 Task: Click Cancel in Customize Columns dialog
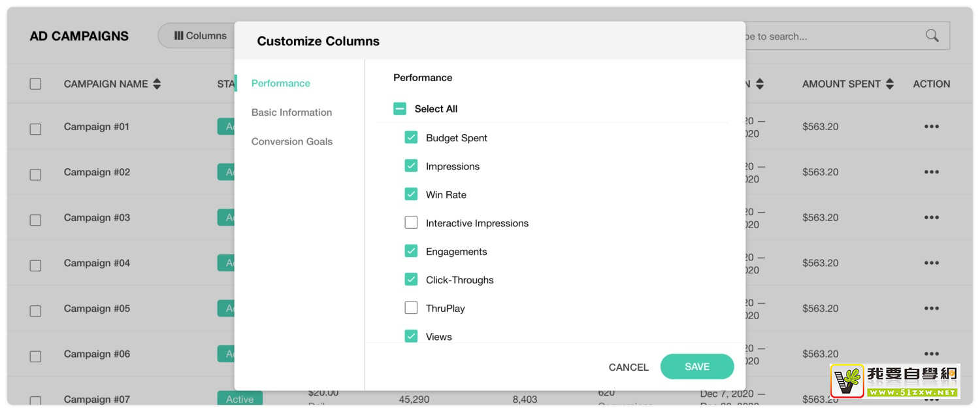point(629,367)
